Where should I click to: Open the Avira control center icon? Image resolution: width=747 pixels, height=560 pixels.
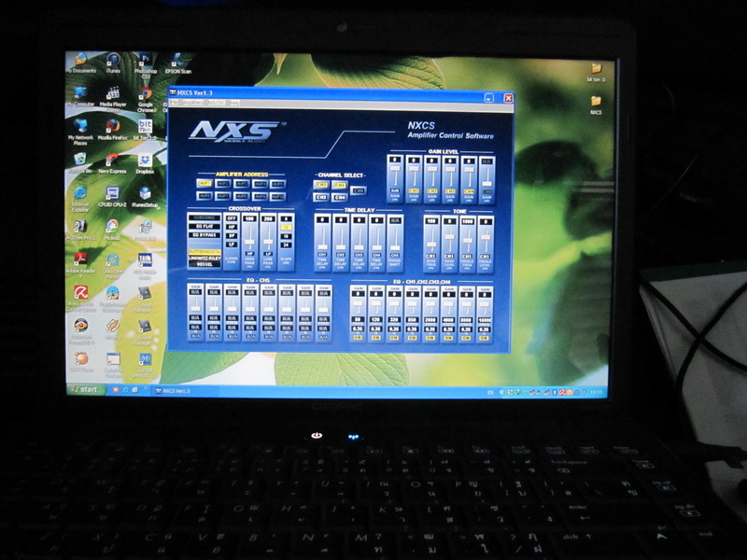tap(80, 299)
